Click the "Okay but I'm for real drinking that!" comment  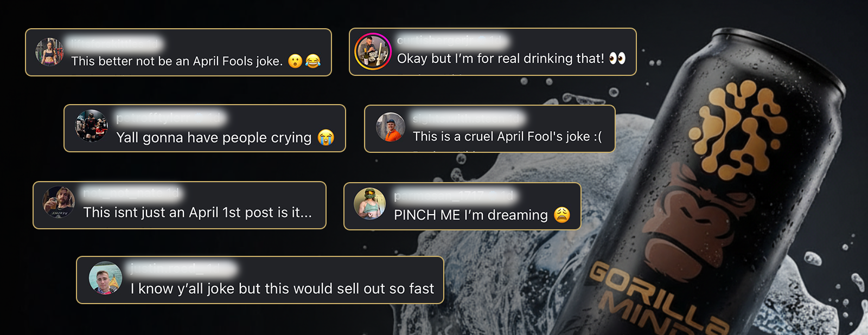pyautogui.click(x=500, y=59)
